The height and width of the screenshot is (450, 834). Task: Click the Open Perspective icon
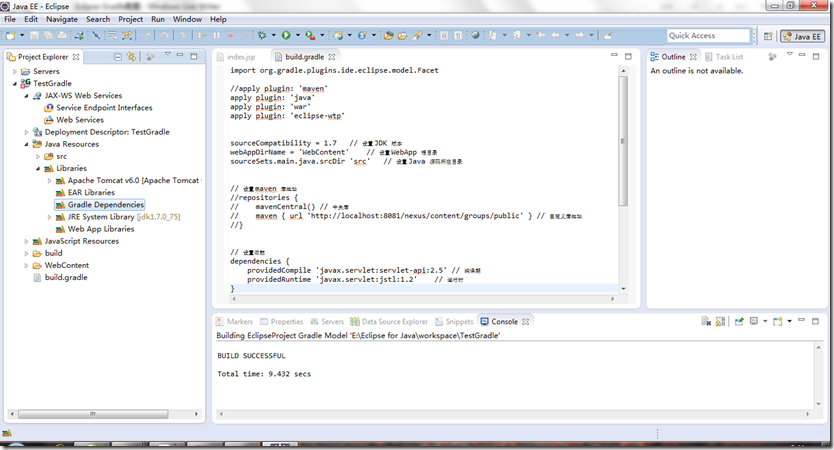tap(768, 36)
